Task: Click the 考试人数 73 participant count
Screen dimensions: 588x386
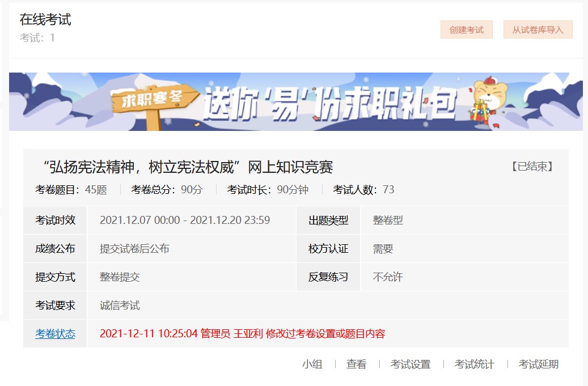Action: [x=363, y=190]
